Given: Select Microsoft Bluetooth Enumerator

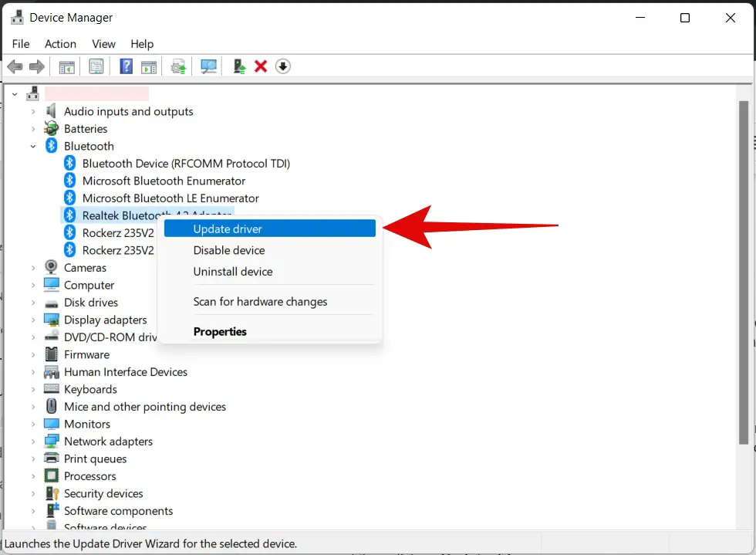Looking at the screenshot, I should pos(164,181).
